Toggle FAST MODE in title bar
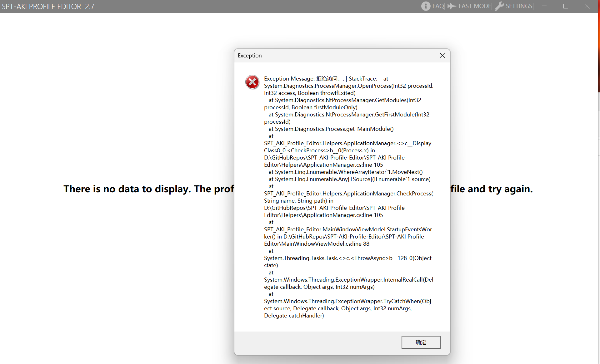The image size is (600, 364). coord(475,6)
